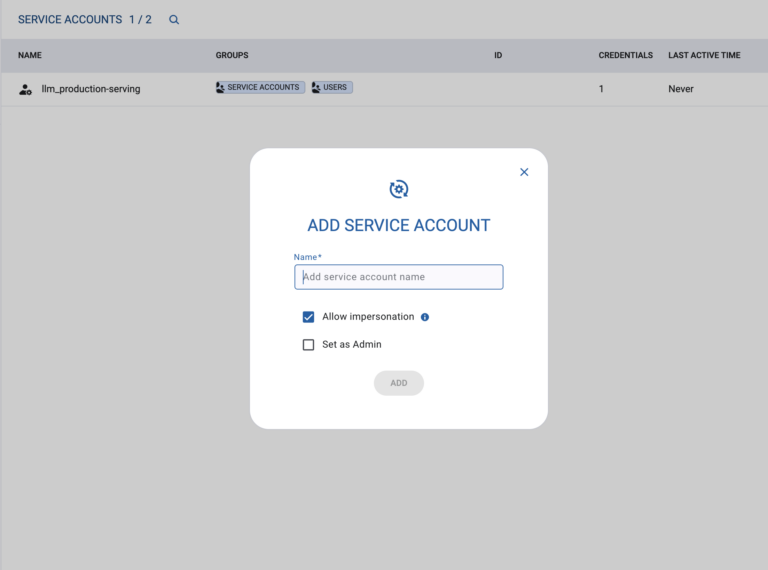This screenshot has width=768, height=570.
Task: Click the 'Never' last active time cell
Action: 681,89
